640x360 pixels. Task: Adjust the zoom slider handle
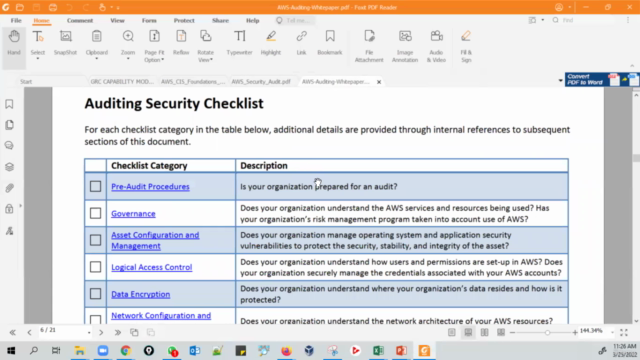pos(547,333)
